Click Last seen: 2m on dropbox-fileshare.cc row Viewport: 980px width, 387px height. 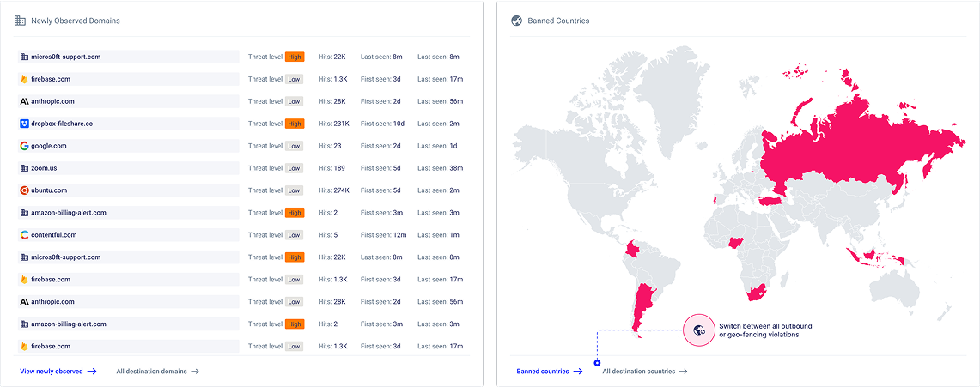(439, 124)
